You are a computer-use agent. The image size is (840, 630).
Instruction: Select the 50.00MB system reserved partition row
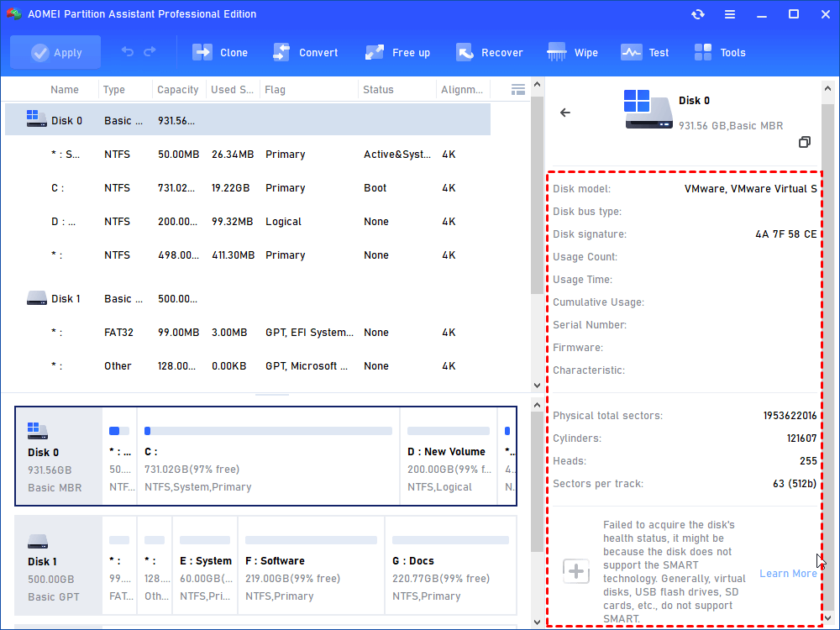248,155
